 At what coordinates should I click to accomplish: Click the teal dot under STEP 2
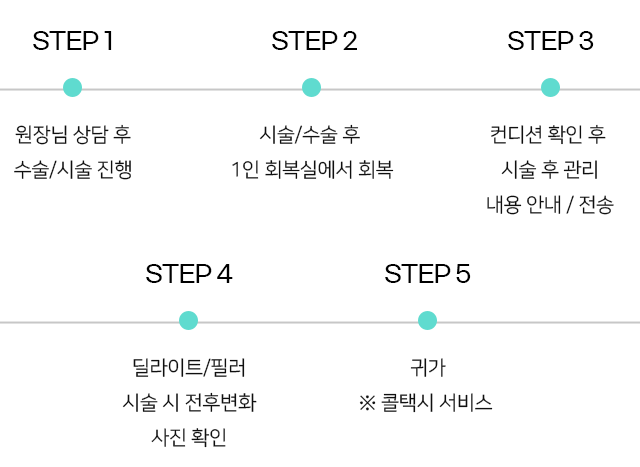(x=311, y=87)
